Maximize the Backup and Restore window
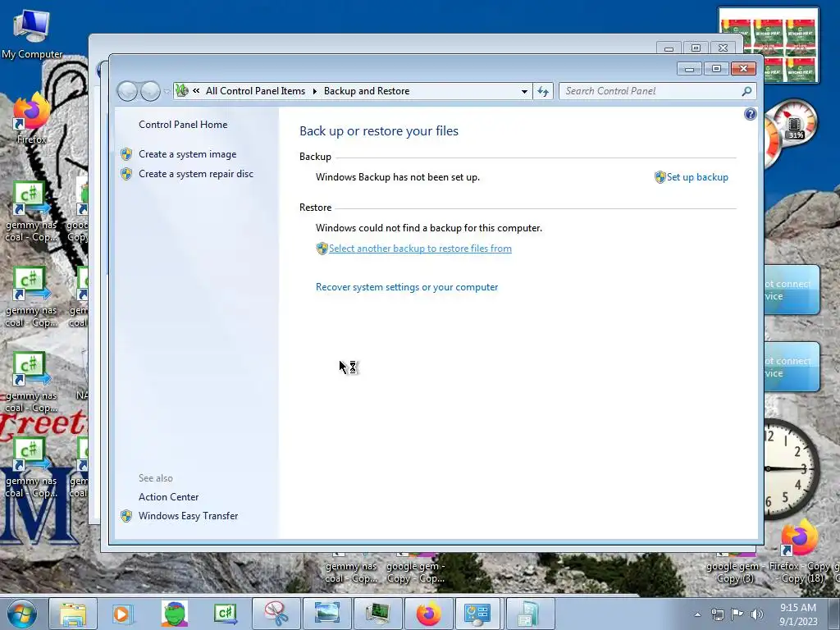The width and height of the screenshot is (840, 630). tap(716, 69)
